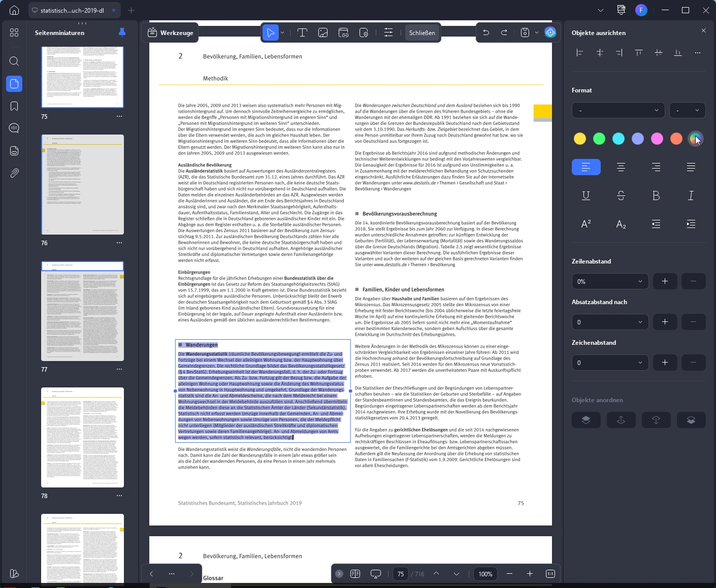Choose the yellow color swatch
The height and width of the screenshot is (588, 716).
click(580, 139)
